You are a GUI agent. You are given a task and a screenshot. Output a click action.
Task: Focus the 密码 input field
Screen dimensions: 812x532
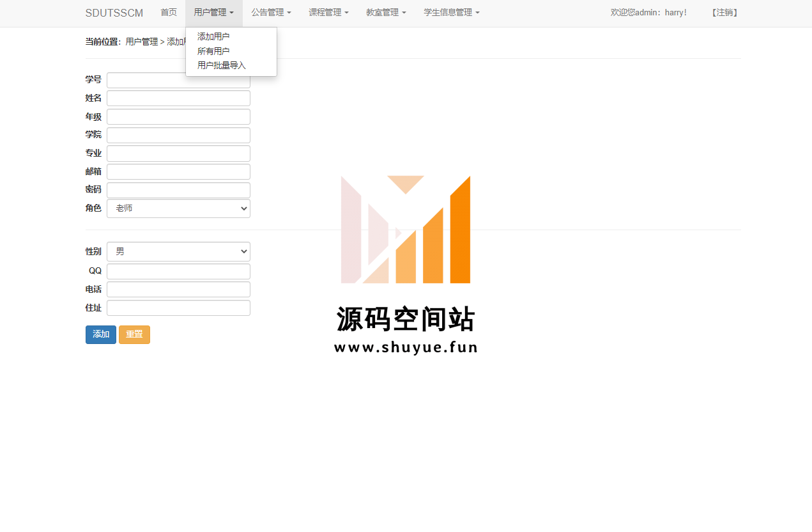click(178, 190)
